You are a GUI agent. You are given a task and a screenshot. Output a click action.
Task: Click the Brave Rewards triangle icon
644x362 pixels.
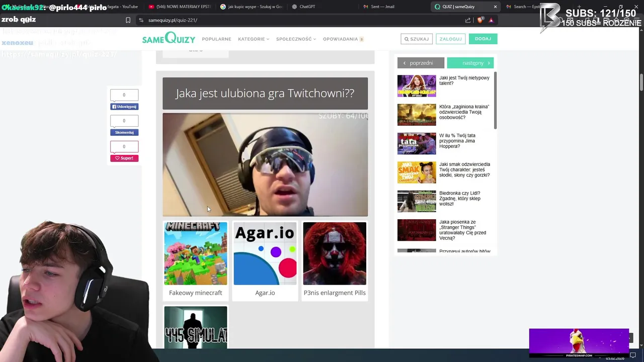click(x=491, y=20)
